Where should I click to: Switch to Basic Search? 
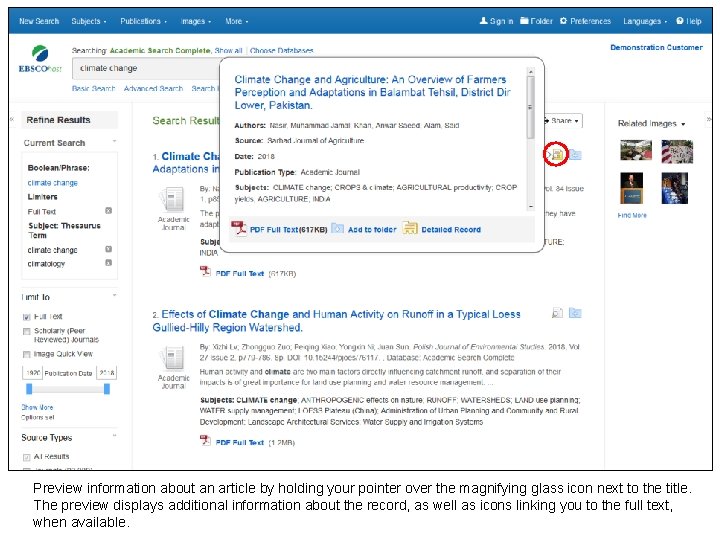(x=93, y=88)
